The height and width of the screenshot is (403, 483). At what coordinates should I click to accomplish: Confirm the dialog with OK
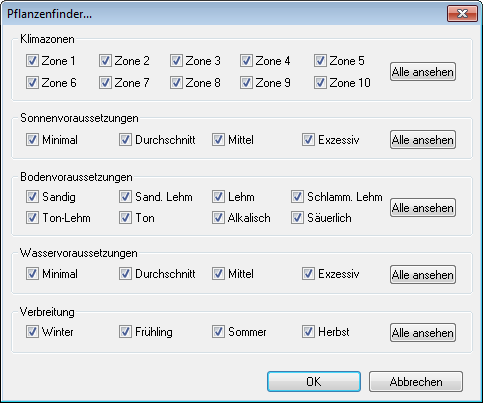pyautogui.click(x=314, y=382)
